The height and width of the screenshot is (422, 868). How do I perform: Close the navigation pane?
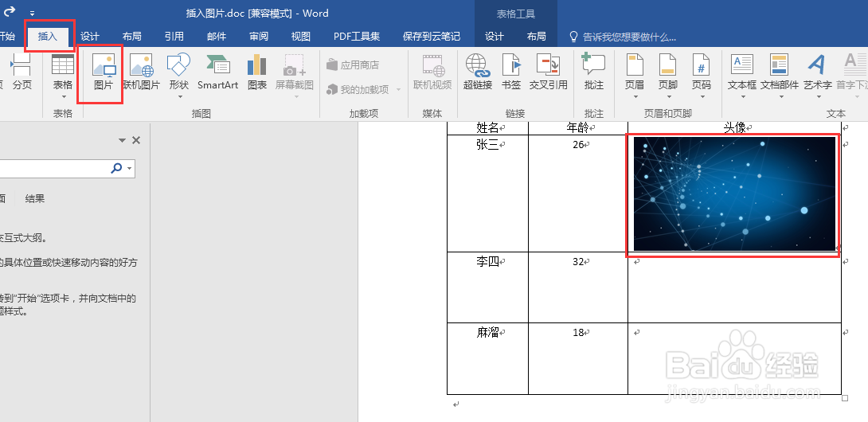click(136, 141)
